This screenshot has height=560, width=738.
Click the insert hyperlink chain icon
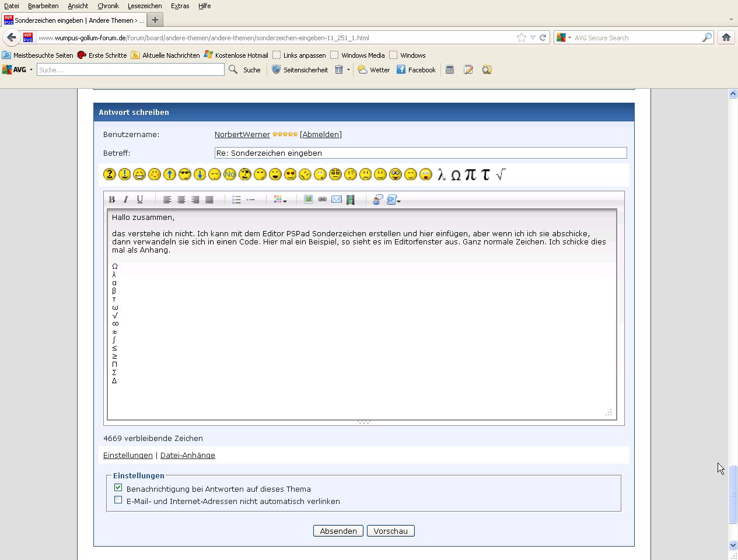pos(323,199)
